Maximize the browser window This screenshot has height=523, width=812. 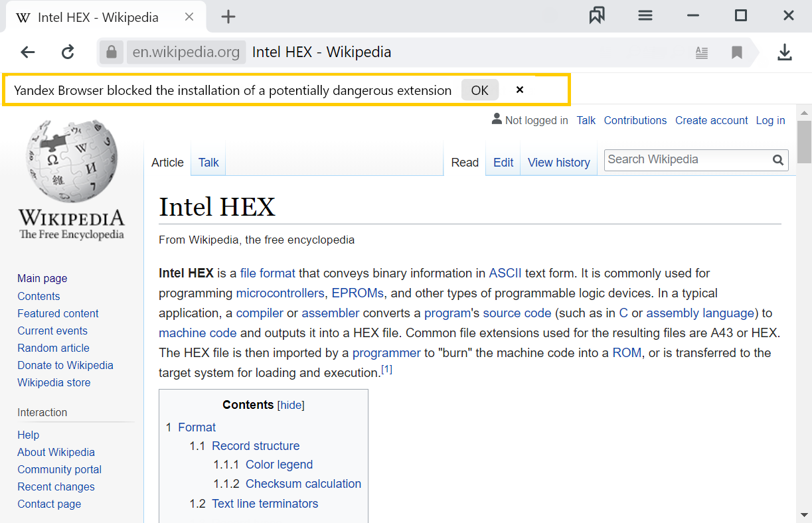pos(741,16)
